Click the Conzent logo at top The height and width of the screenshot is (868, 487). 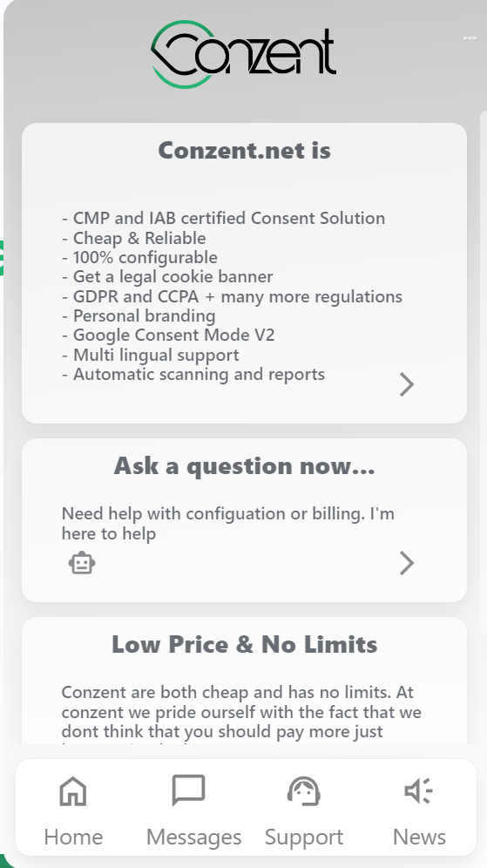pos(244,54)
